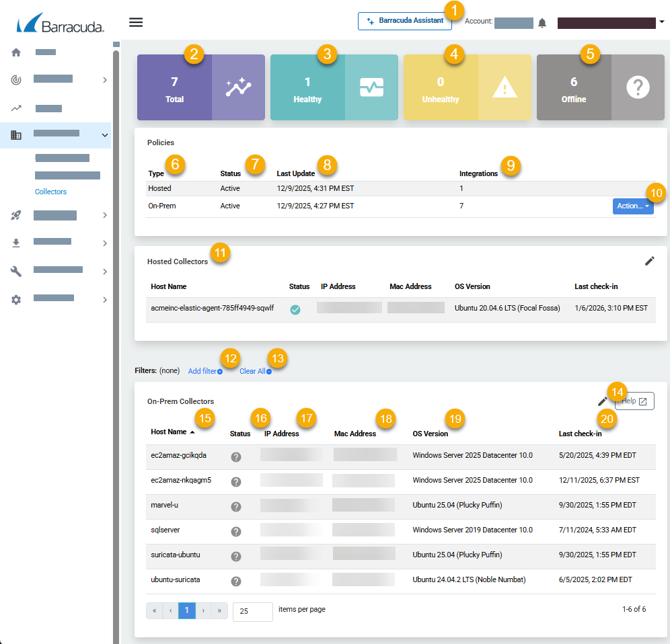The height and width of the screenshot is (644, 670).
Task: Click the rocket icon in the sidebar
Action: pyautogui.click(x=16, y=215)
